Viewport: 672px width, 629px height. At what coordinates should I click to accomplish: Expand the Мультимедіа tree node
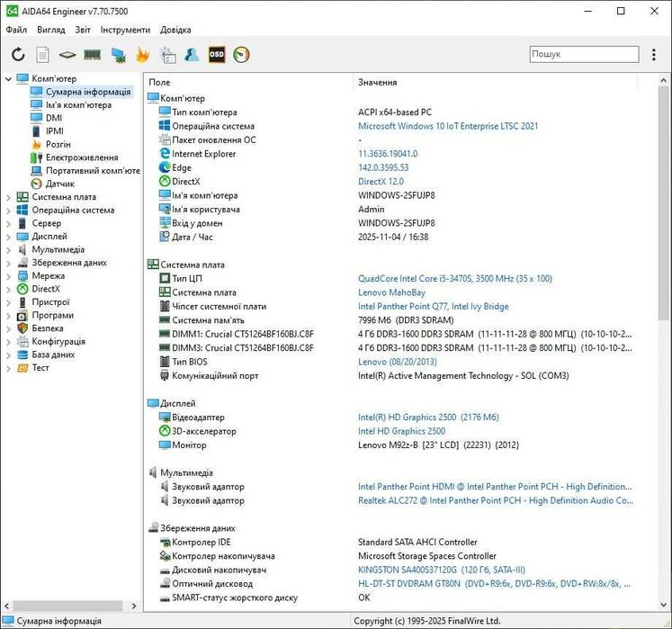point(8,250)
